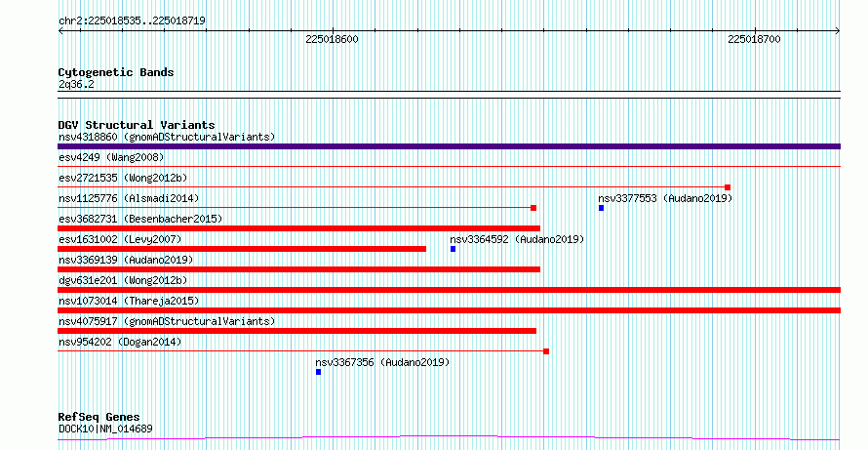Click the chr2:225018535..225018719 coordinates label
Viewport: 868px width, 450px height.
(x=133, y=20)
